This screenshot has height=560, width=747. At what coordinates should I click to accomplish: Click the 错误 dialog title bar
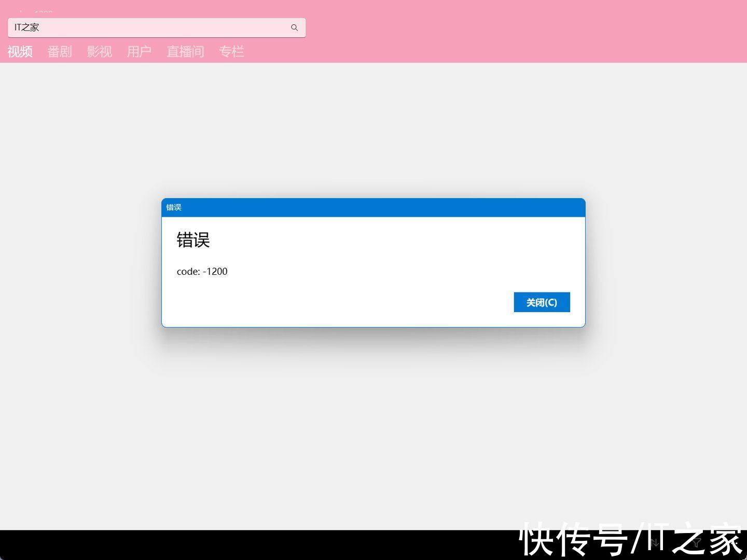pos(374,207)
